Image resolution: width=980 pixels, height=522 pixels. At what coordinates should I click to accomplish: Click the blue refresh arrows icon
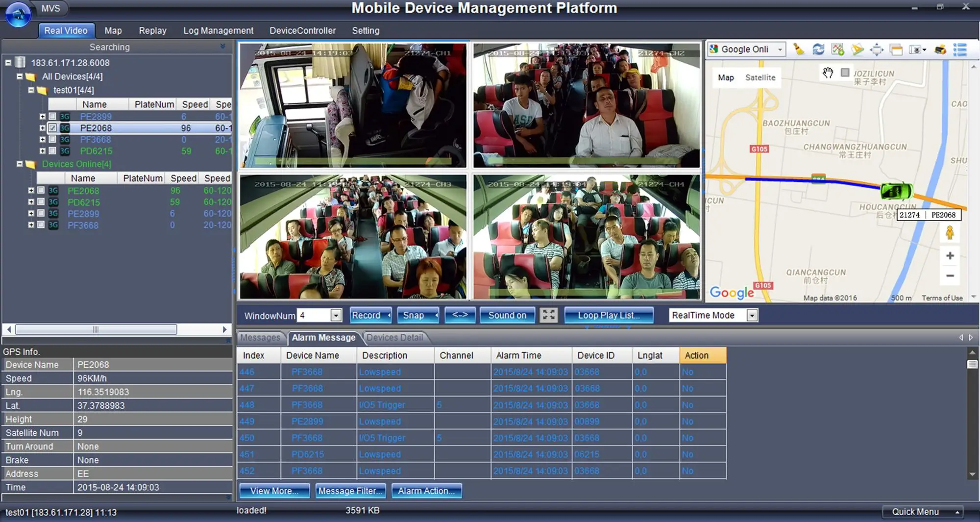tap(818, 49)
